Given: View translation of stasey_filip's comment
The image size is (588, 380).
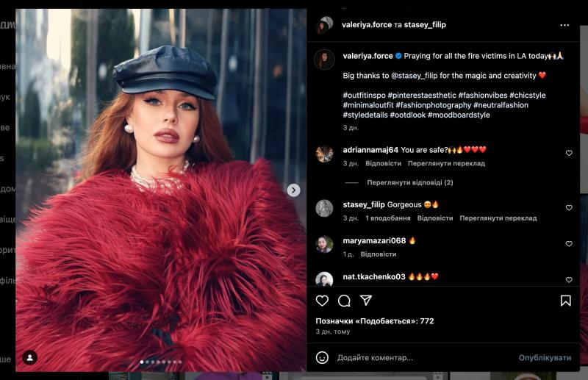Looking at the screenshot, I should (498, 218).
